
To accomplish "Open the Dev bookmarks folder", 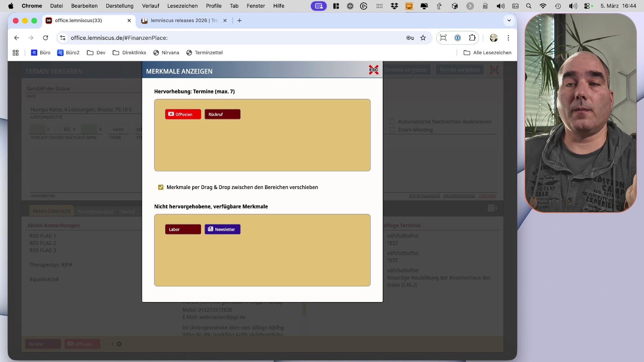I will pyautogui.click(x=96, y=52).
